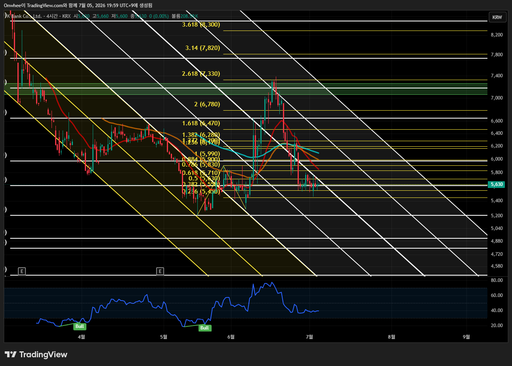Click the 80.00 RSI scale label
This screenshot has height=366, width=512.
[497, 280]
